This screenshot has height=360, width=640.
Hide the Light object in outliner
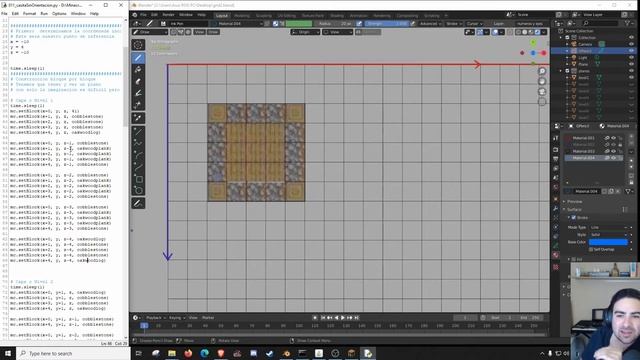tap(631, 58)
